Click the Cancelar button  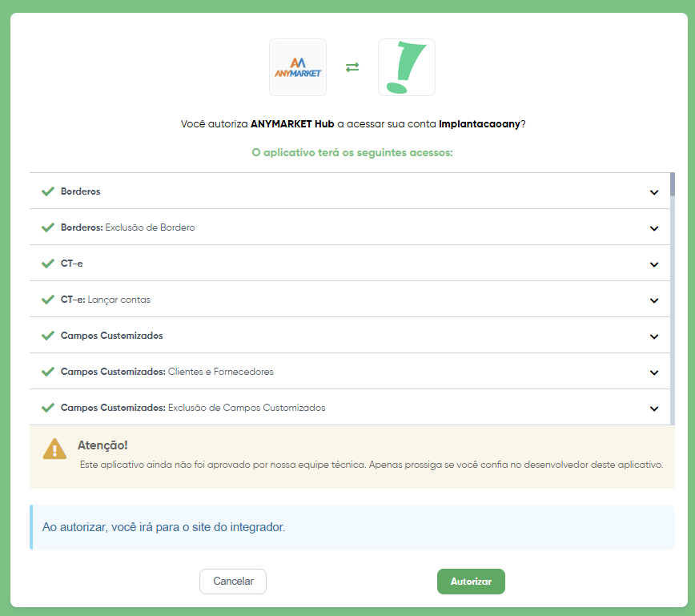pyautogui.click(x=233, y=582)
